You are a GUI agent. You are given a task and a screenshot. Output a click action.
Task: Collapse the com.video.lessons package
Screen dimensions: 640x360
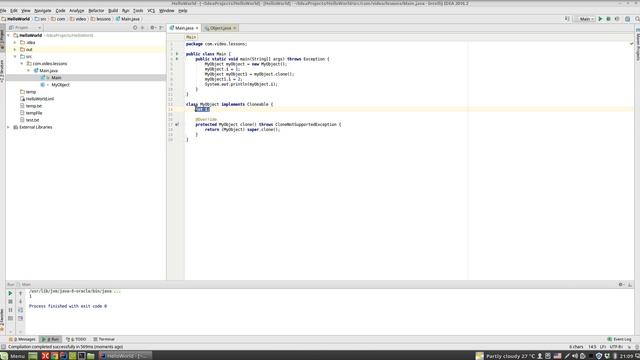click(22, 64)
